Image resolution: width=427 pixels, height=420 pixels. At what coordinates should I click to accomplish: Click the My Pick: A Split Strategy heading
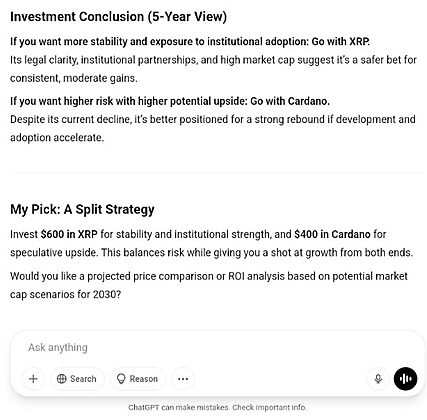(82, 209)
